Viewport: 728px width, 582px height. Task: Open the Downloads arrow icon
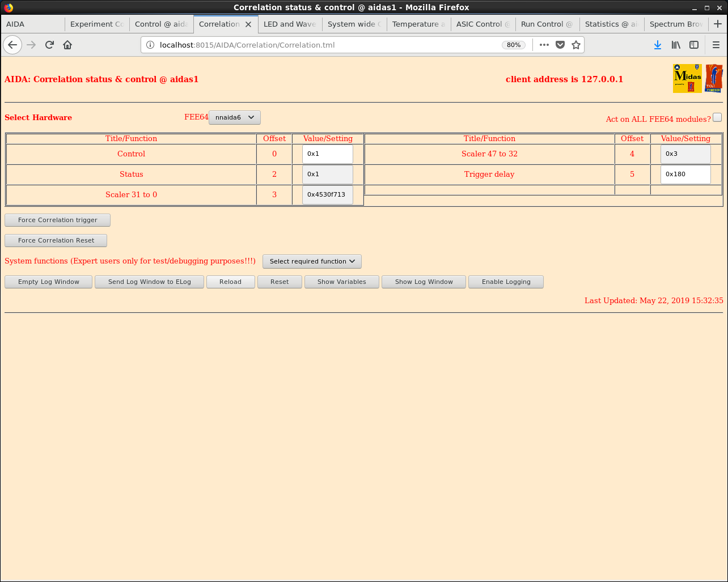click(x=657, y=45)
